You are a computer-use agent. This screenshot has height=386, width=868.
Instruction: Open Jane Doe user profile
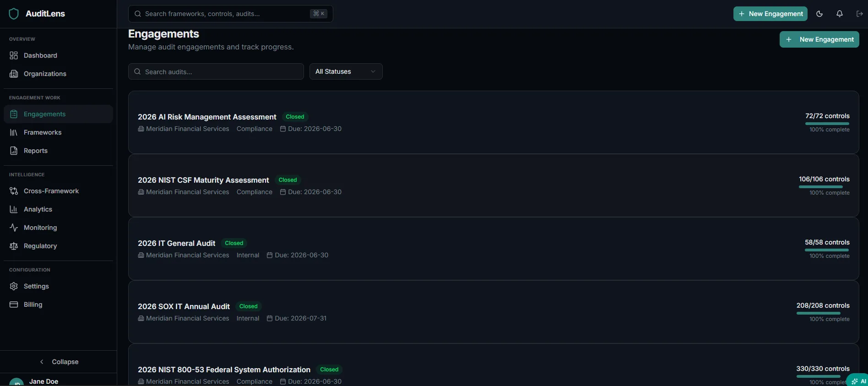pyautogui.click(x=43, y=381)
